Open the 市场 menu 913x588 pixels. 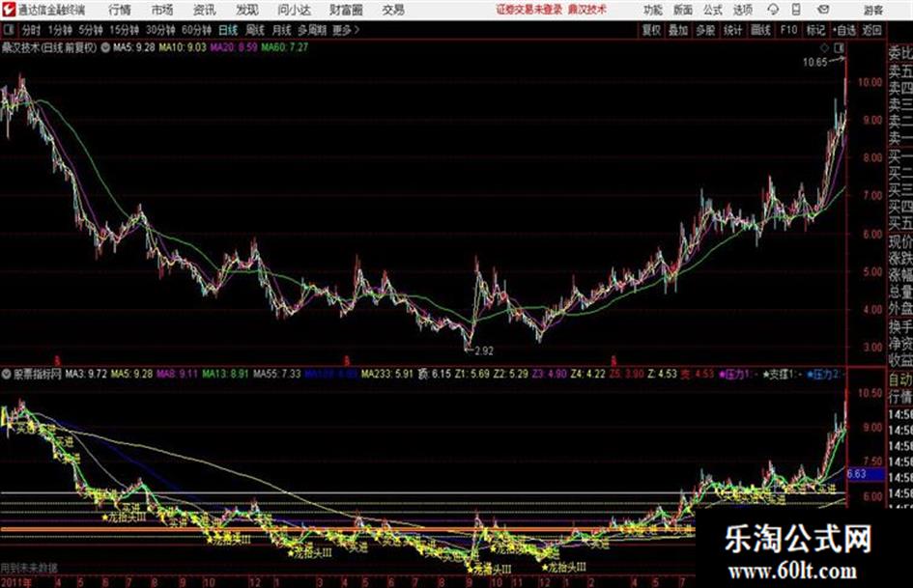pos(162,10)
